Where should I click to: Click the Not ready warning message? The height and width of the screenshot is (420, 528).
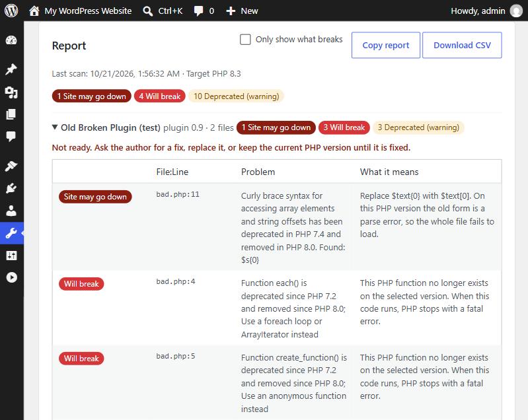pos(231,148)
